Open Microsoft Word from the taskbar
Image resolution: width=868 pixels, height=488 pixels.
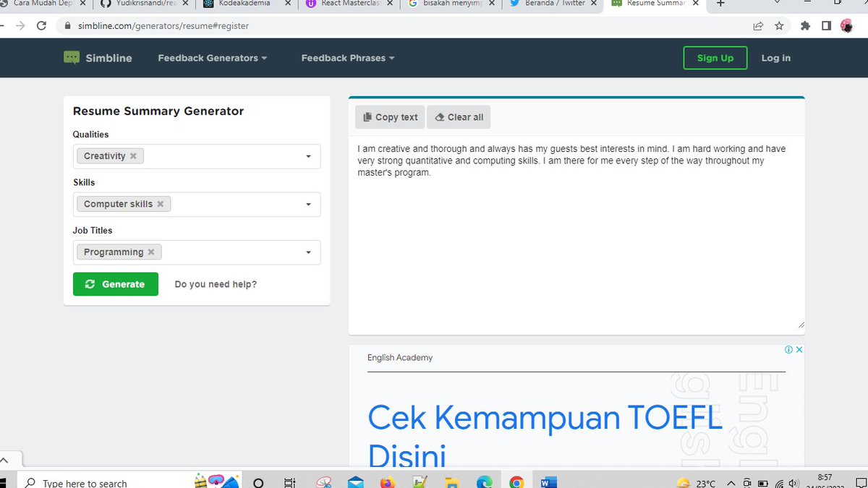point(548,482)
